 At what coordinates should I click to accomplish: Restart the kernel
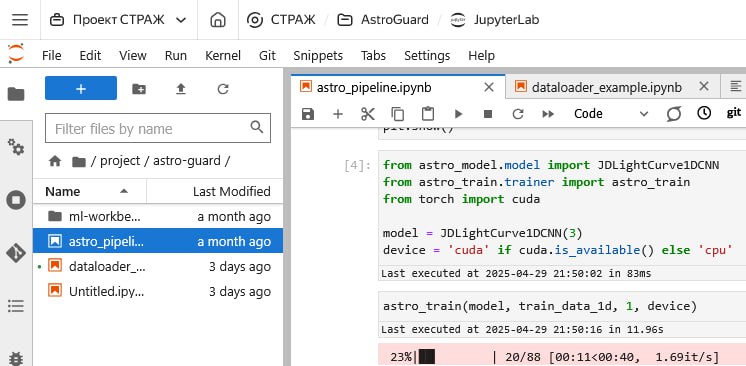click(518, 114)
